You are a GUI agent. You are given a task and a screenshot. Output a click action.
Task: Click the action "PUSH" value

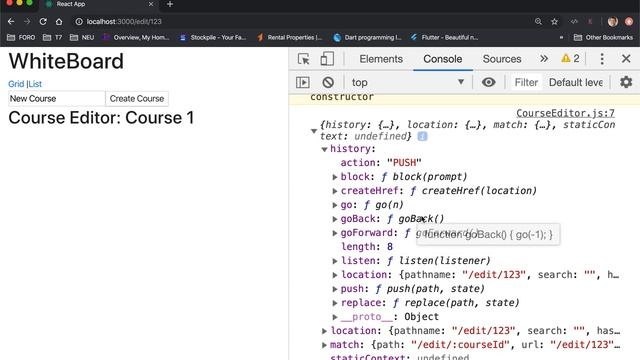click(404, 163)
